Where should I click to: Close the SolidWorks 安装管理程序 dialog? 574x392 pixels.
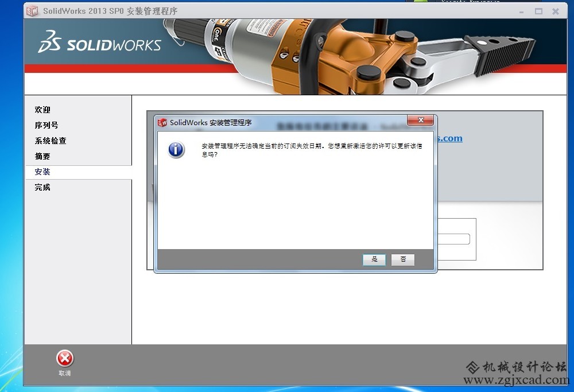tap(420, 120)
